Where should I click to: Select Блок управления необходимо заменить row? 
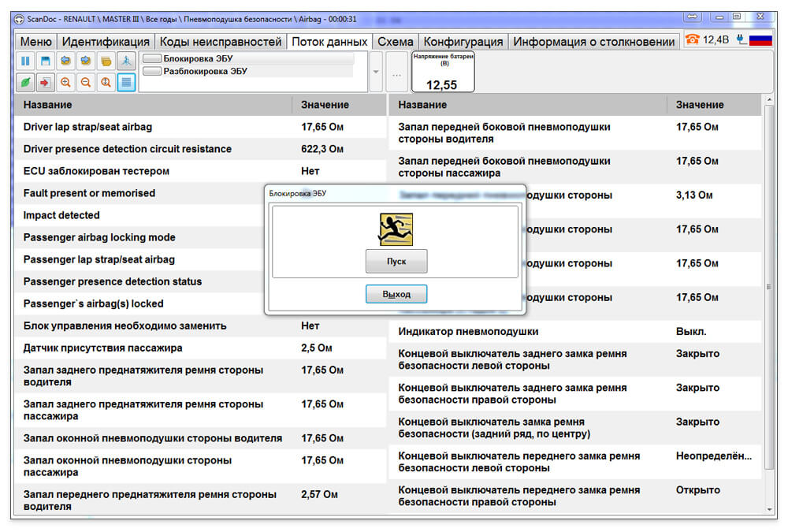point(200,326)
